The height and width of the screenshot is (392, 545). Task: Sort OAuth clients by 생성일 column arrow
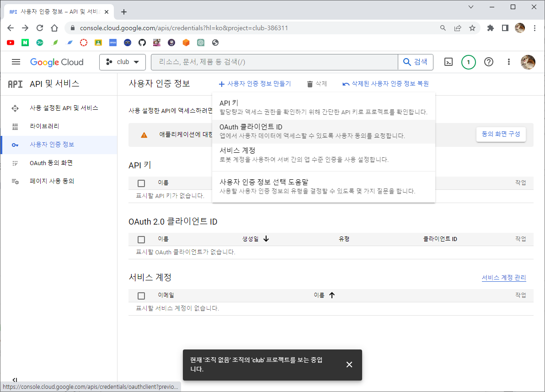pyautogui.click(x=266, y=239)
